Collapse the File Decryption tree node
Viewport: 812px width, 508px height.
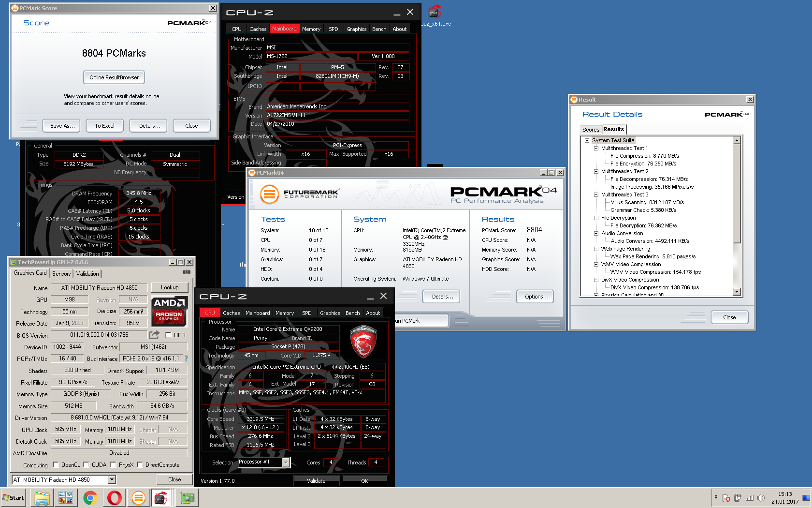coord(596,218)
